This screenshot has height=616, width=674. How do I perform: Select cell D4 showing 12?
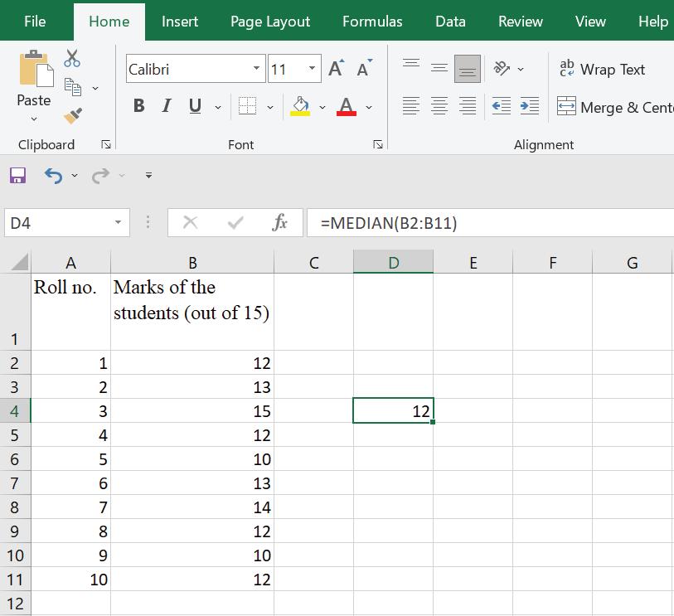click(x=393, y=411)
